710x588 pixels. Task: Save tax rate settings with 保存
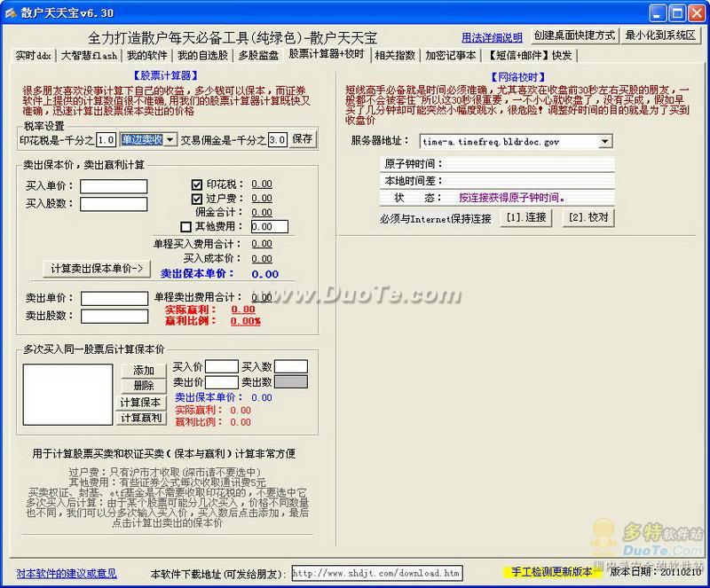[x=302, y=139]
